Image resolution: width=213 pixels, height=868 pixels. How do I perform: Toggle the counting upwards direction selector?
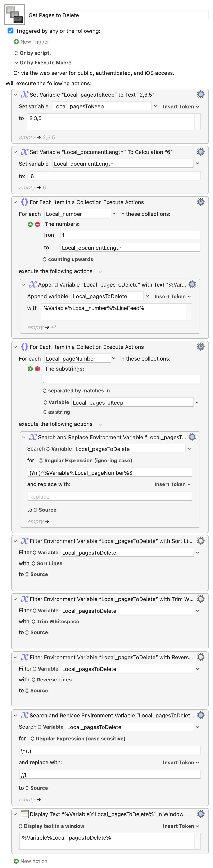click(68, 259)
